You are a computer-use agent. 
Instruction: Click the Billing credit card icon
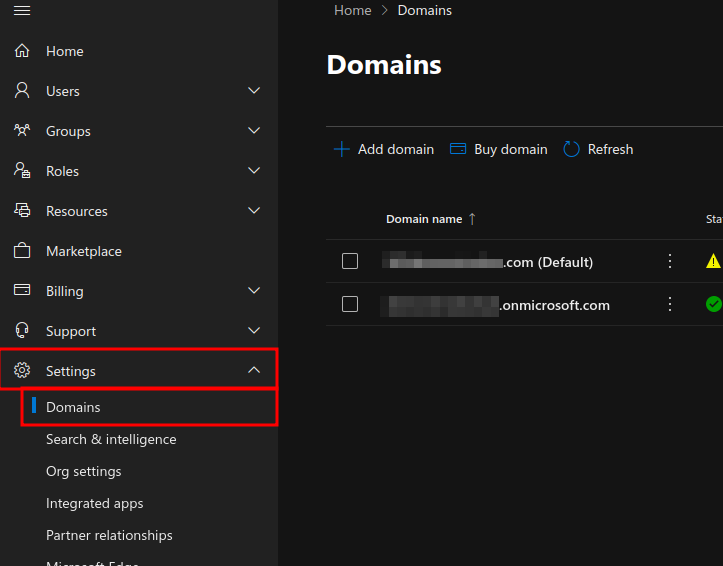pos(22,290)
